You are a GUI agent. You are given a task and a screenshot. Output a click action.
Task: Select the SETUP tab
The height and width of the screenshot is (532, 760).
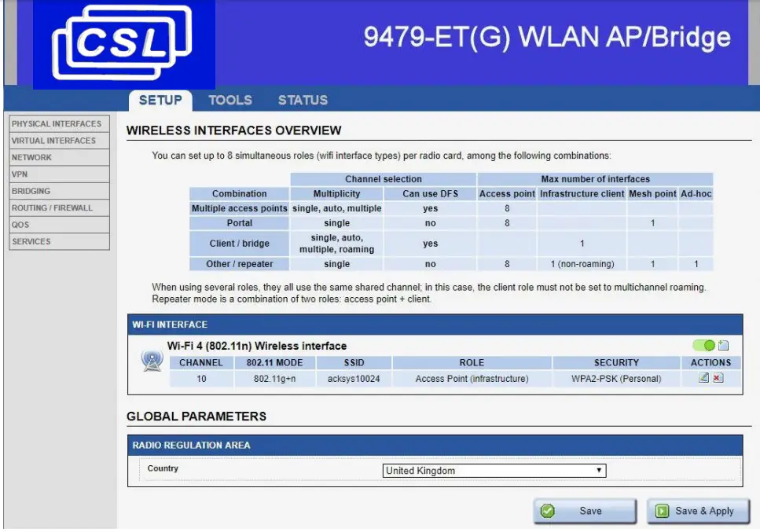point(160,100)
